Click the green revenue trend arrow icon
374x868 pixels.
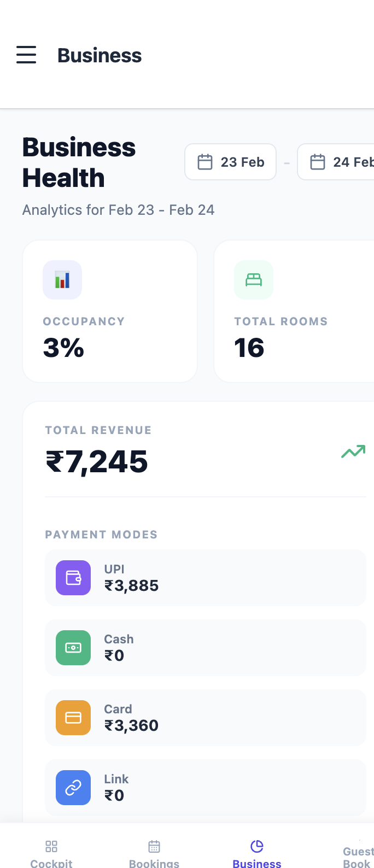(353, 451)
